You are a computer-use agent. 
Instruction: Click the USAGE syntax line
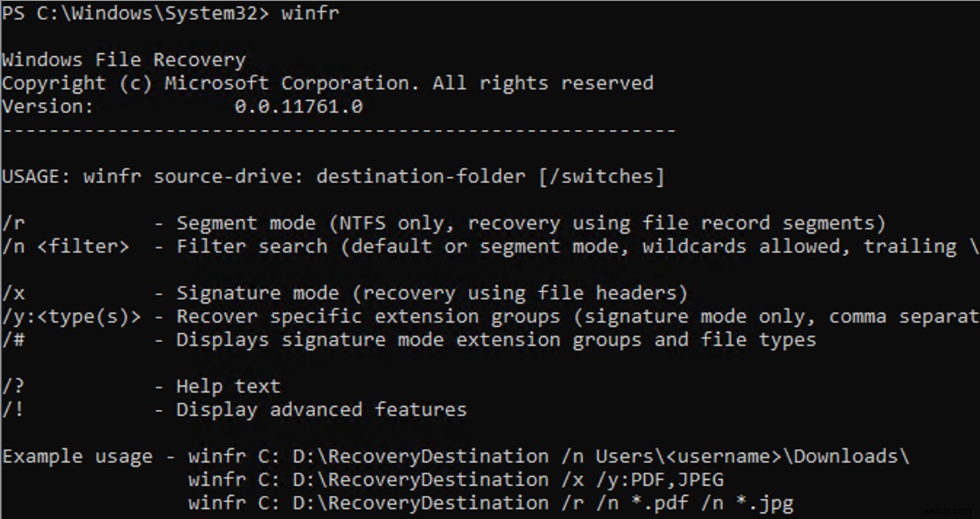point(332,177)
